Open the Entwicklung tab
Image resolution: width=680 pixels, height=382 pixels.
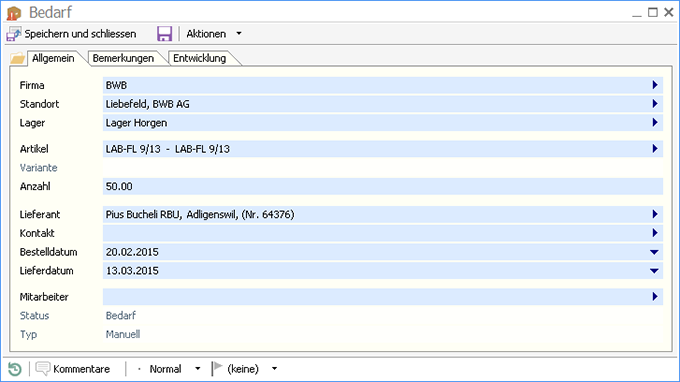pos(199,58)
